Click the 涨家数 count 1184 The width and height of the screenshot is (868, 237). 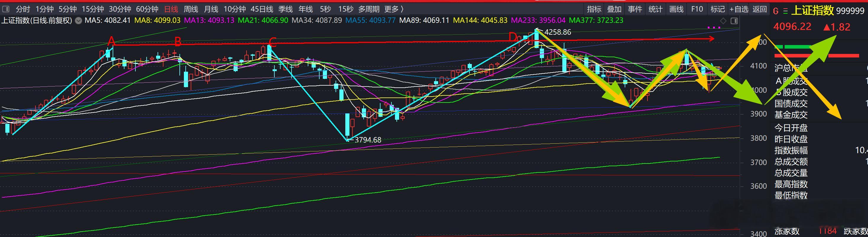827,231
